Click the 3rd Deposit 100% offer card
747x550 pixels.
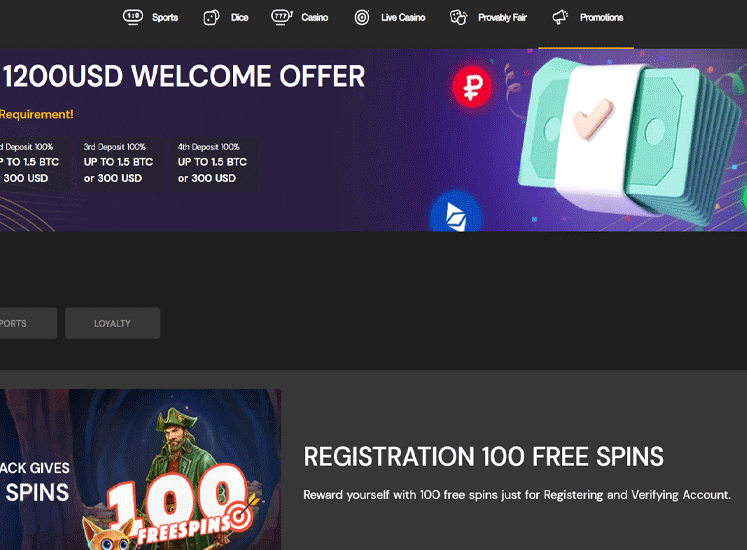(121, 164)
